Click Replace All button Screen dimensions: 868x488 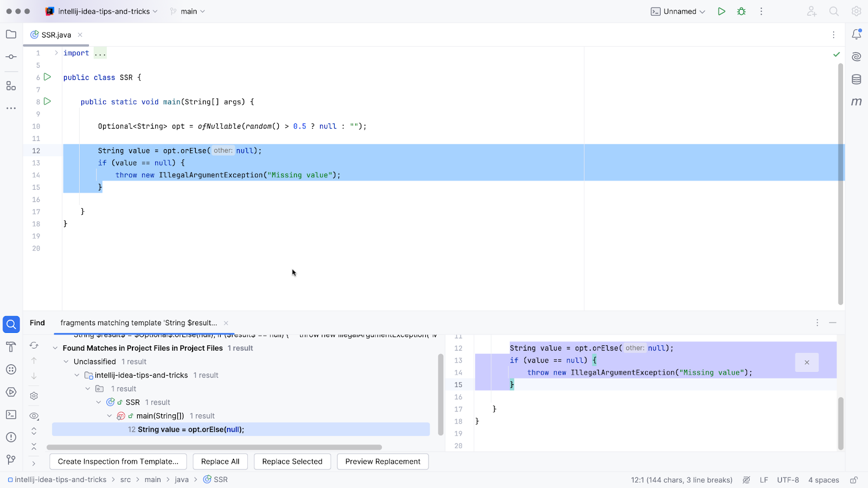coord(220,461)
